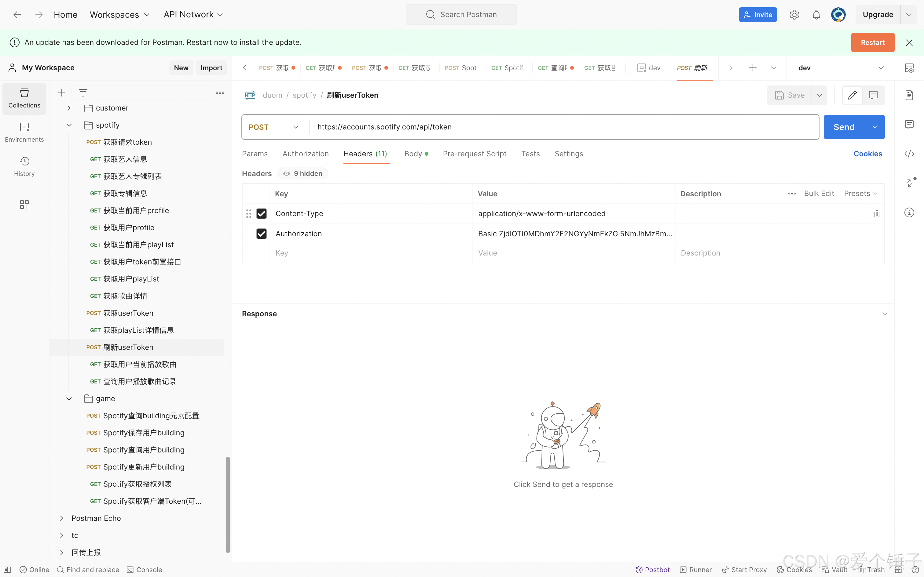Open the History sidebar panel

pos(24,166)
